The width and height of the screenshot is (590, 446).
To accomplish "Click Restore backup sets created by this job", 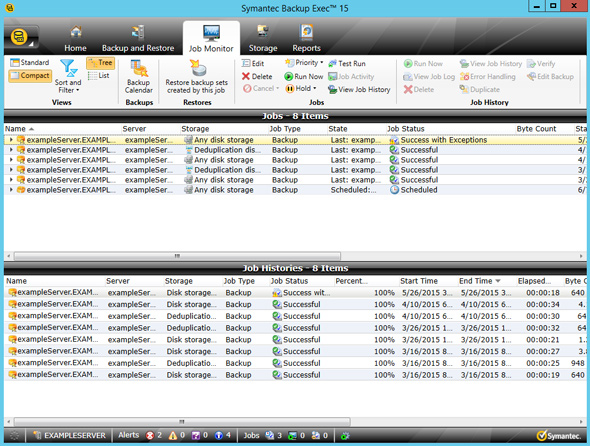I will (x=196, y=76).
